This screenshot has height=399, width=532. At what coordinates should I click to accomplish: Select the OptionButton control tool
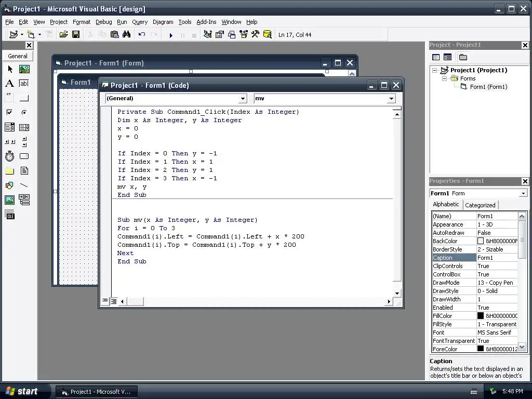(24, 112)
